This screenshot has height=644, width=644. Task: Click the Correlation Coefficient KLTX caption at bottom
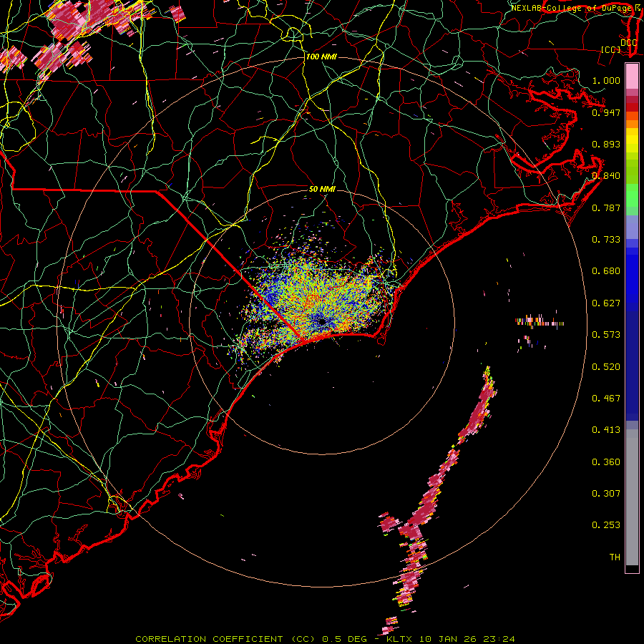(325, 639)
